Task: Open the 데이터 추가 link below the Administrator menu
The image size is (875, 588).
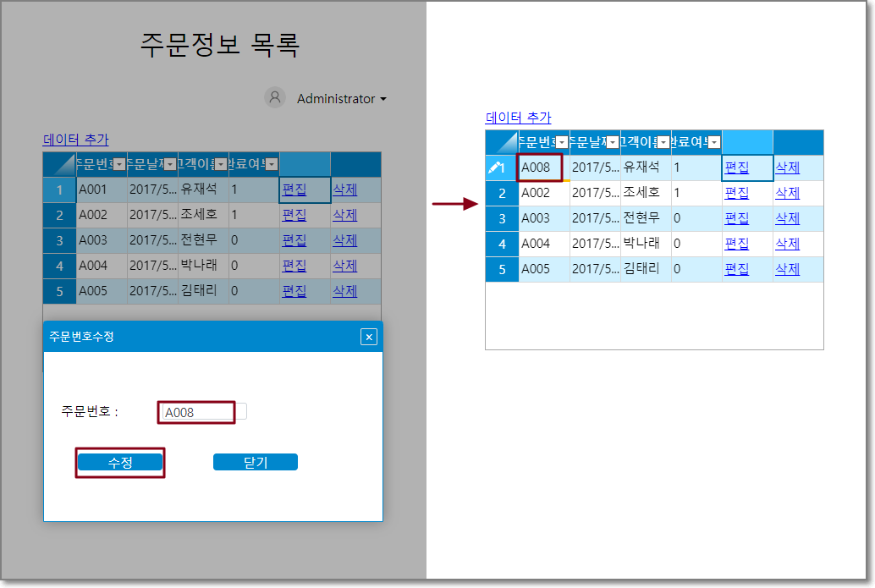Action: (x=75, y=140)
